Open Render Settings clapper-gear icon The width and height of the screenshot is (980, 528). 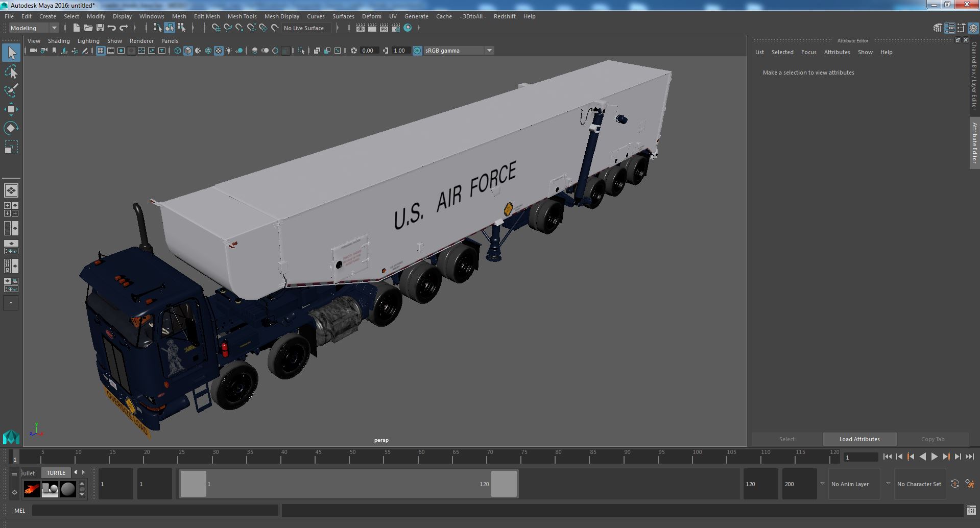tap(395, 28)
